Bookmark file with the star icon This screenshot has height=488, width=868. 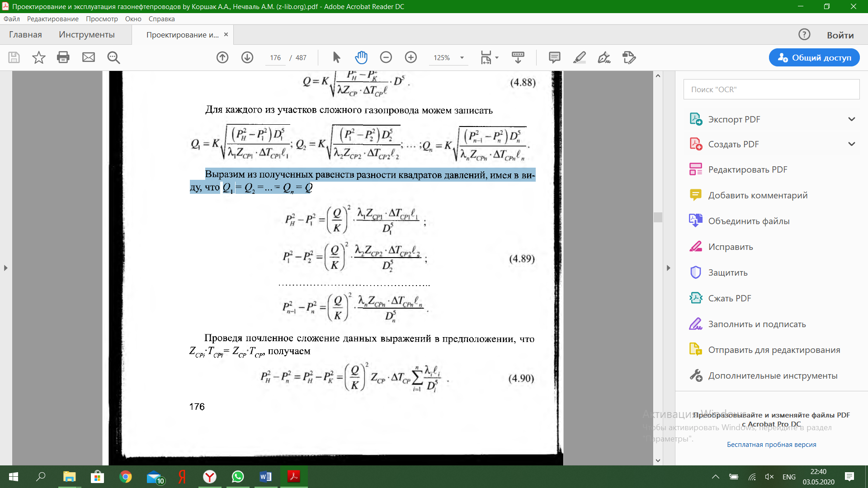[38, 57]
